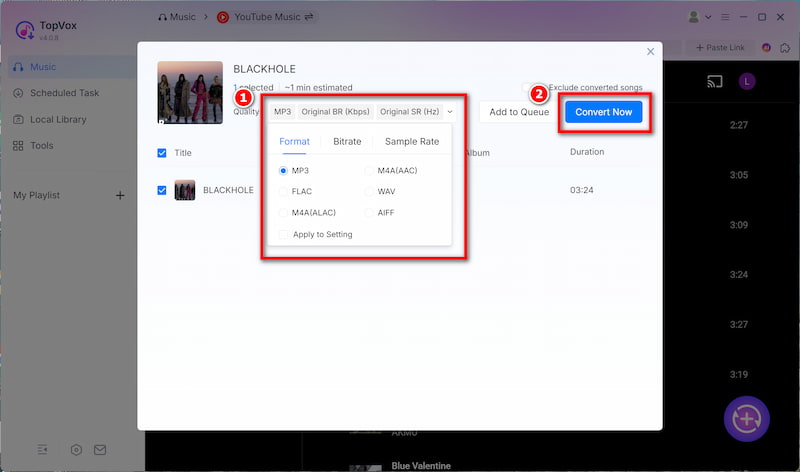Click the Duration column header

pyautogui.click(x=587, y=152)
